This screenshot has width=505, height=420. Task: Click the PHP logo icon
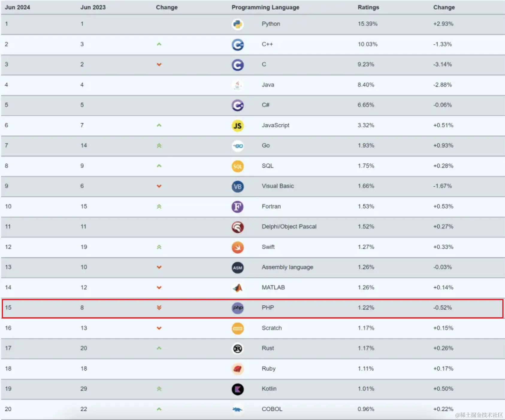(238, 308)
